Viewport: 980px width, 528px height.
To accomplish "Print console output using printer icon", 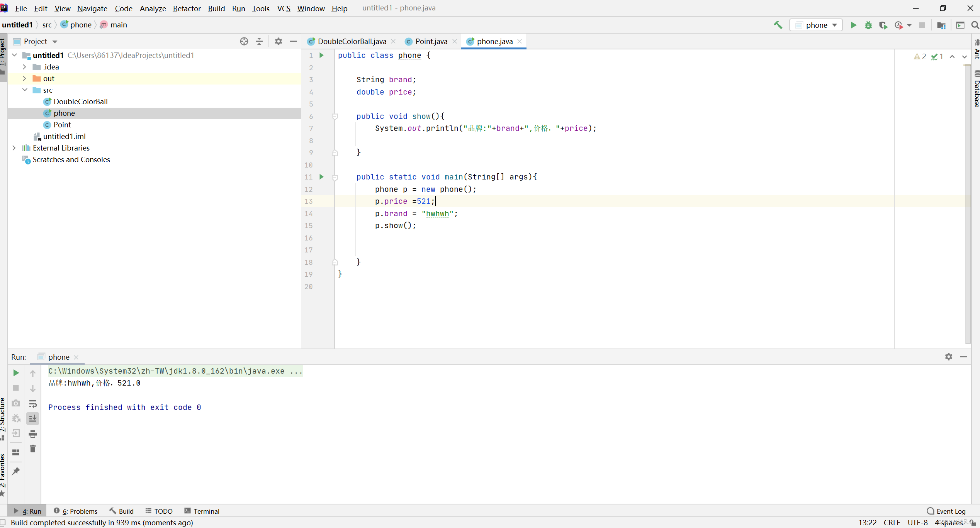I will 33,434.
